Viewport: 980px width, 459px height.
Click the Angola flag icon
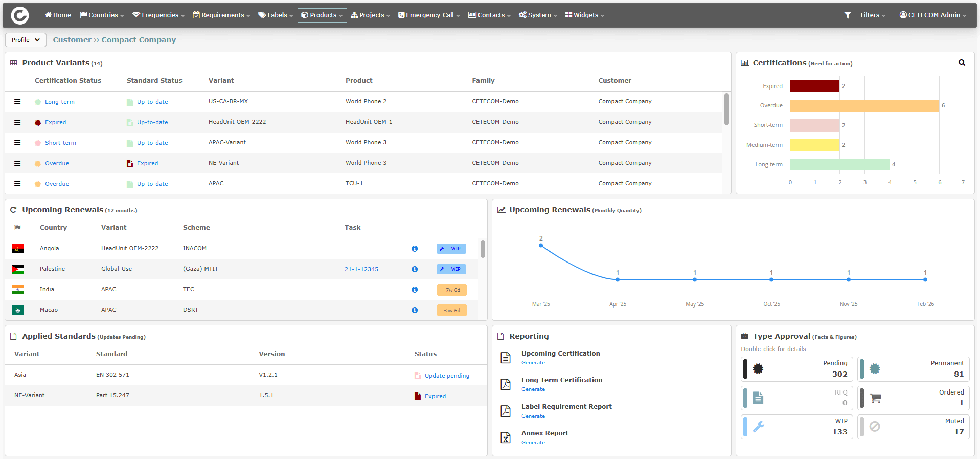click(18, 249)
